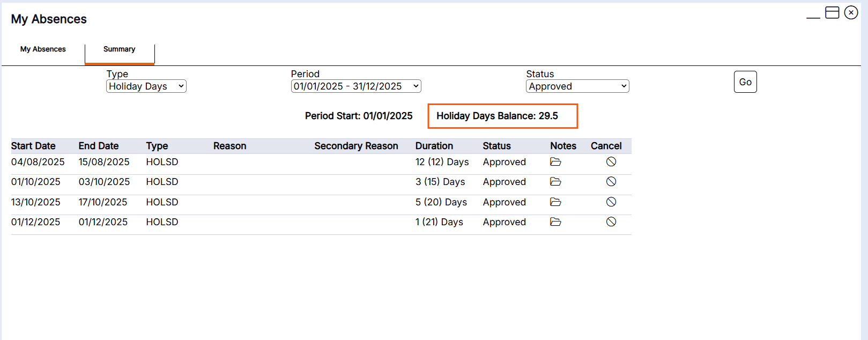Cancel the 01/10/2025 holiday absence
Screen dimensions: 868x340
click(x=611, y=181)
